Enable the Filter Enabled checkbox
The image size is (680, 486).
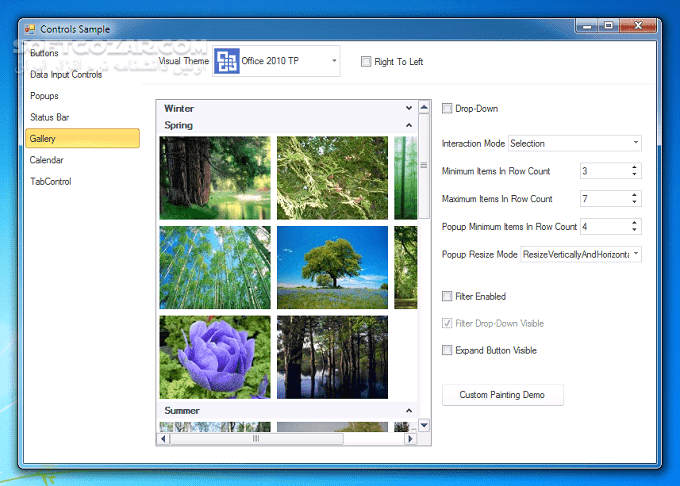tap(447, 297)
